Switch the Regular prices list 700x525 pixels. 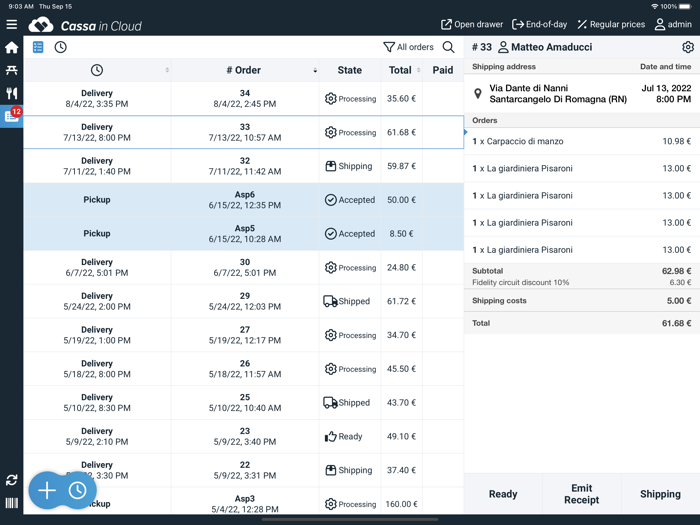point(611,25)
